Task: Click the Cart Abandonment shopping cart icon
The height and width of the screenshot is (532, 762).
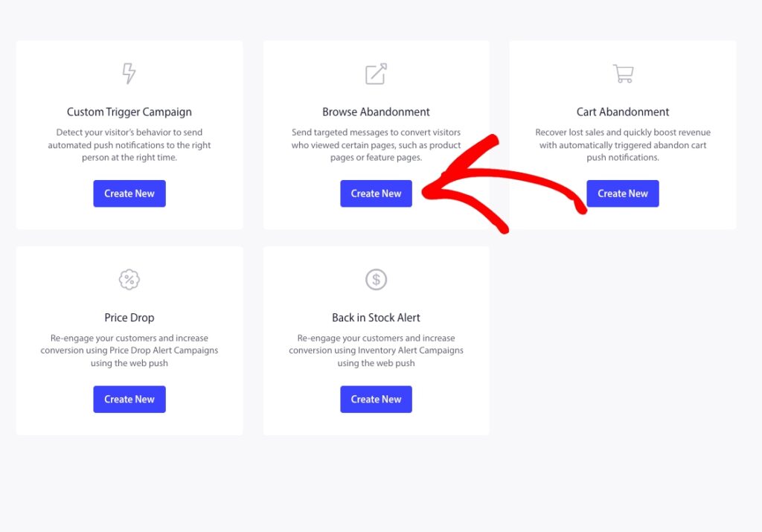Action: [623, 74]
